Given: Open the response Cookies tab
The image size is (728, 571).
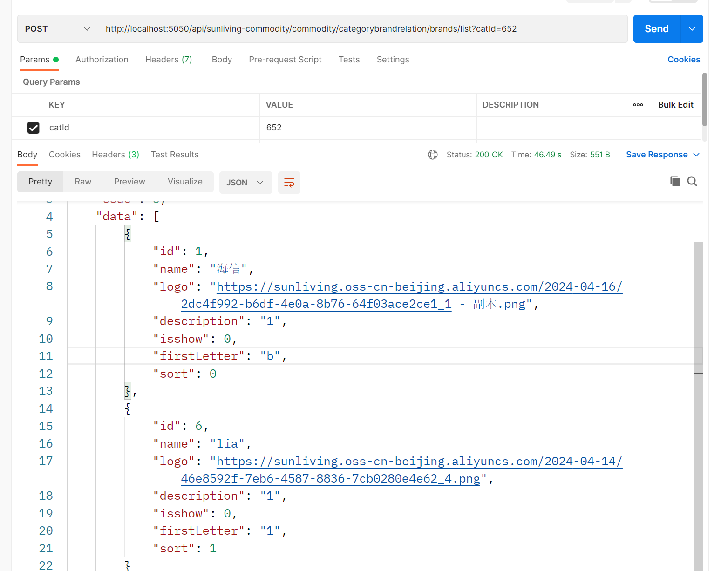Looking at the screenshot, I should point(65,155).
